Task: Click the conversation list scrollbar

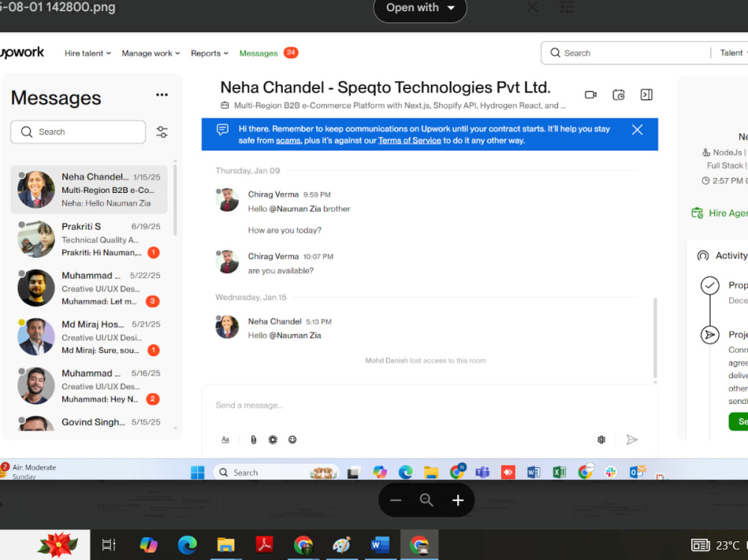Action: 175,200
